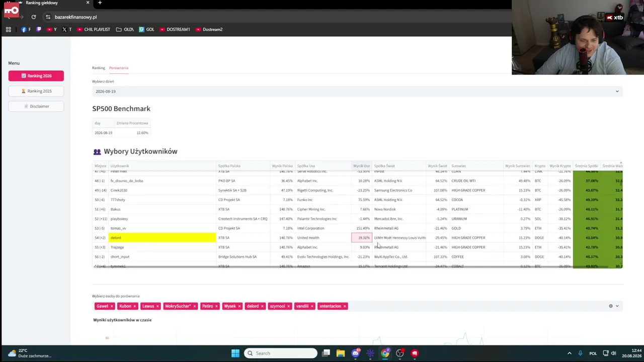Remove the Kubon tag

click(x=135, y=306)
